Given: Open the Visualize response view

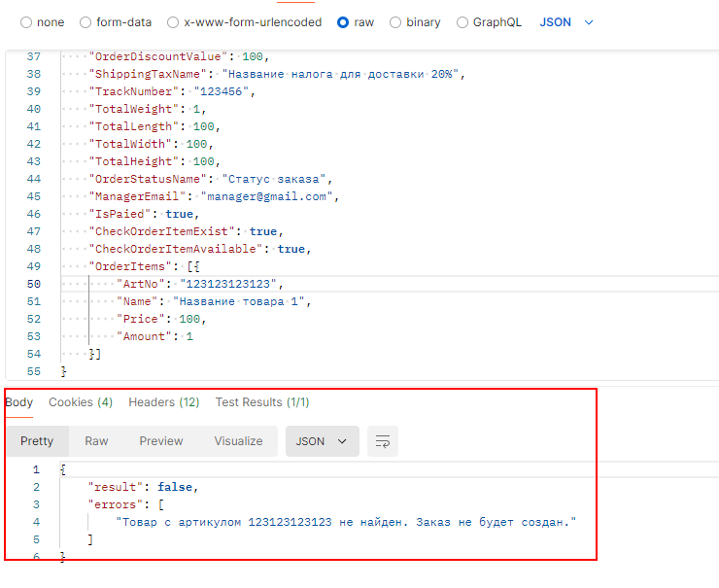Looking at the screenshot, I should [x=238, y=441].
